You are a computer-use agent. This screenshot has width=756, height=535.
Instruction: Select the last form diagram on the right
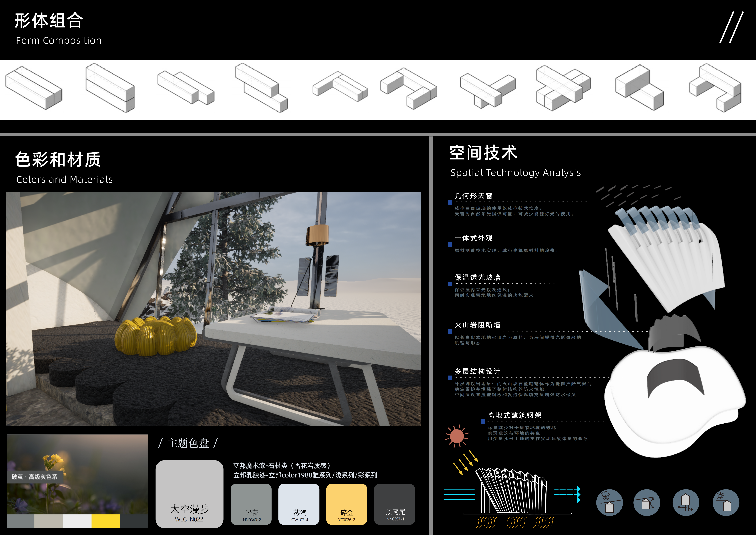coord(715,88)
